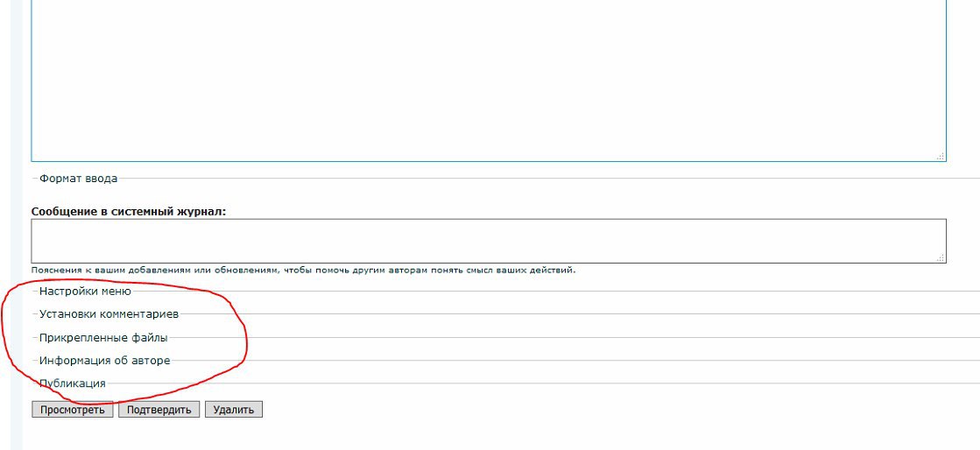Expand the Формат ввода fieldset
The image size is (980, 450).
tap(78, 179)
